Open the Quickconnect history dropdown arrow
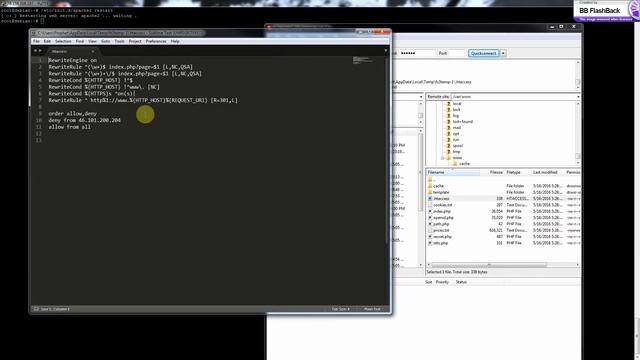Viewport: 640px width, 360px height. pos(503,53)
